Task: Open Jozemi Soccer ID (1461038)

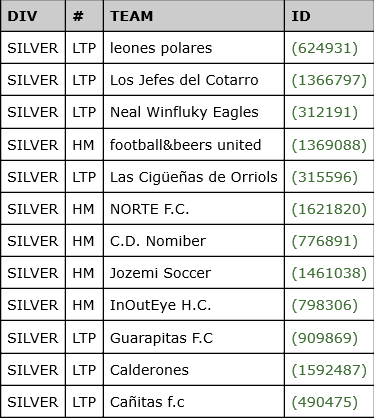Action: coord(329,273)
